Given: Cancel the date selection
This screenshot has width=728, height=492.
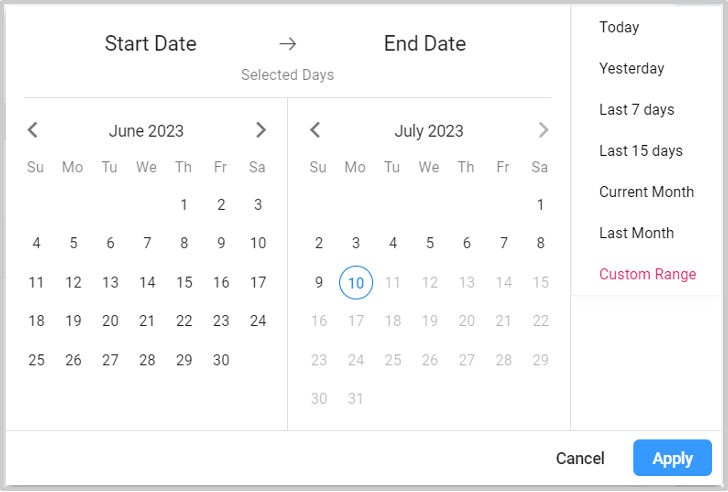Looking at the screenshot, I should pyautogui.click(x=580, y=458).
